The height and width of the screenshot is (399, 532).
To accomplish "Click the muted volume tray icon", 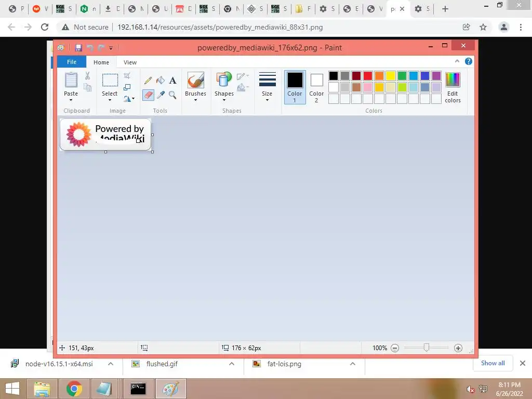I will pos(470,389).
